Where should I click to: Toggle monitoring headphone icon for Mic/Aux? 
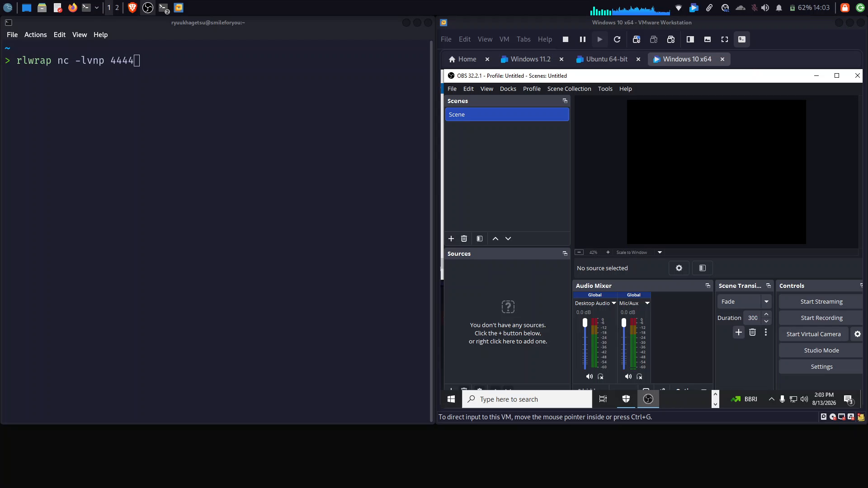(639, 376)
